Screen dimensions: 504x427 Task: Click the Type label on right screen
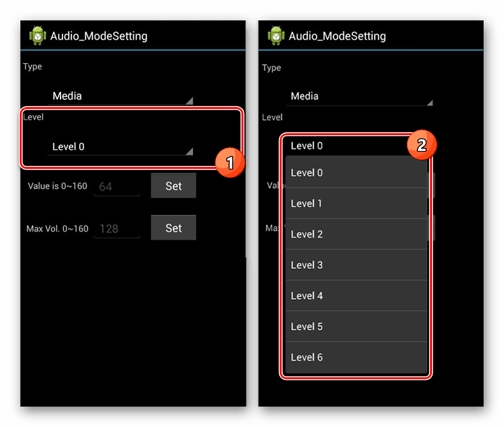pyautogui.click(x=271, y=68)
